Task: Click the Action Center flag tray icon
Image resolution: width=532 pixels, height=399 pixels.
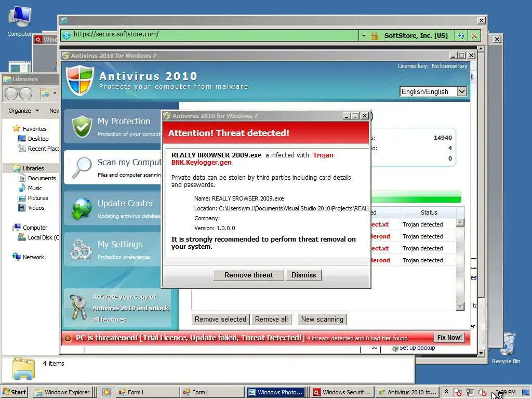Action: [457, 392]
